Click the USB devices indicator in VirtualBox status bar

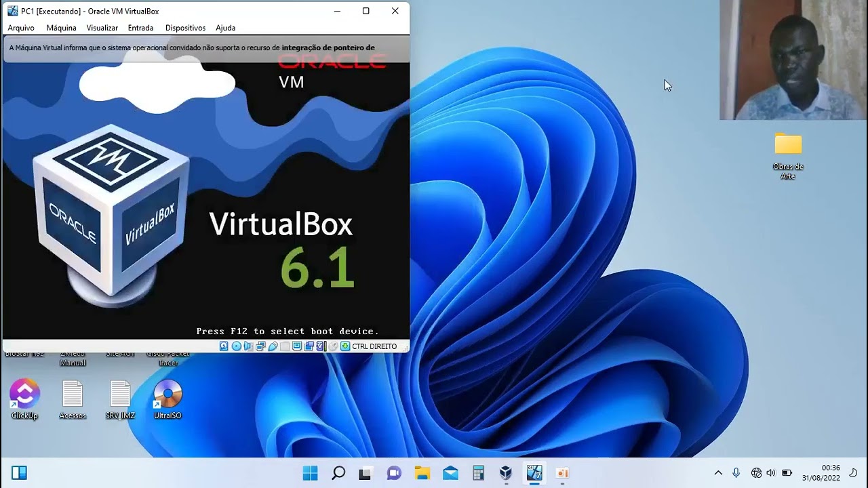pyautogui.click(x=273, y=346)
